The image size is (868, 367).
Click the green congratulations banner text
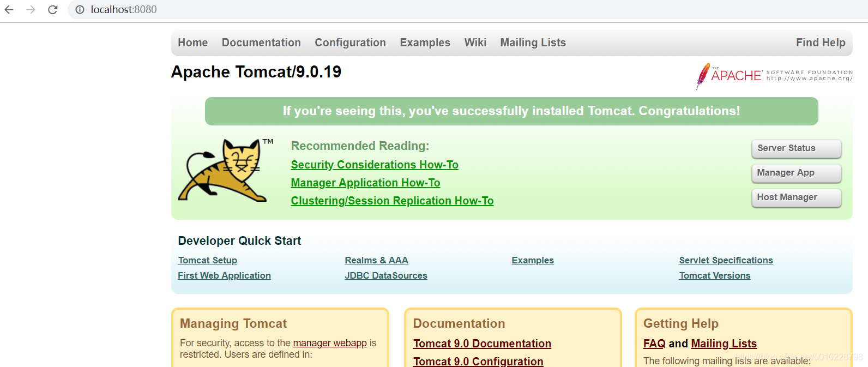[511, 111]
